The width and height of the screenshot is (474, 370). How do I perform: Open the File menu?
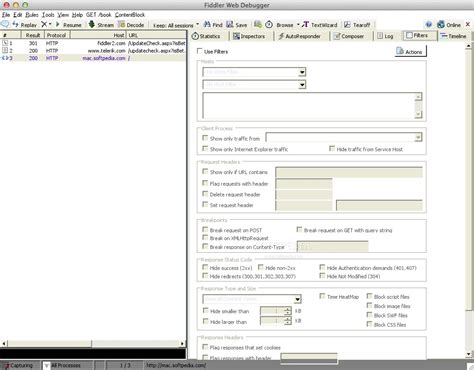point(6,15)
